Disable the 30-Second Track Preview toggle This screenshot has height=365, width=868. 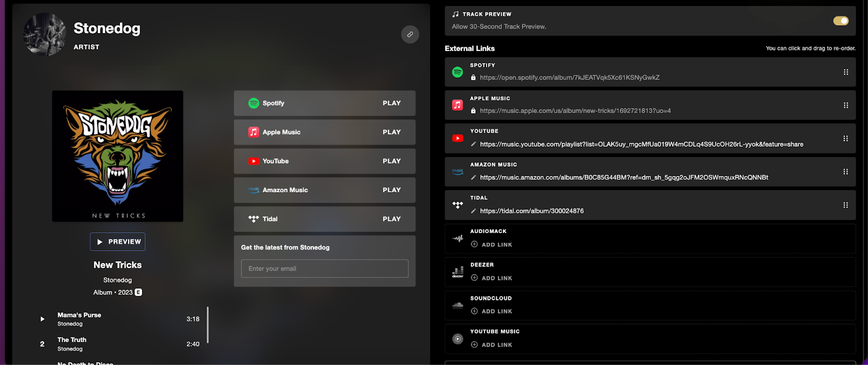point(841,21)
